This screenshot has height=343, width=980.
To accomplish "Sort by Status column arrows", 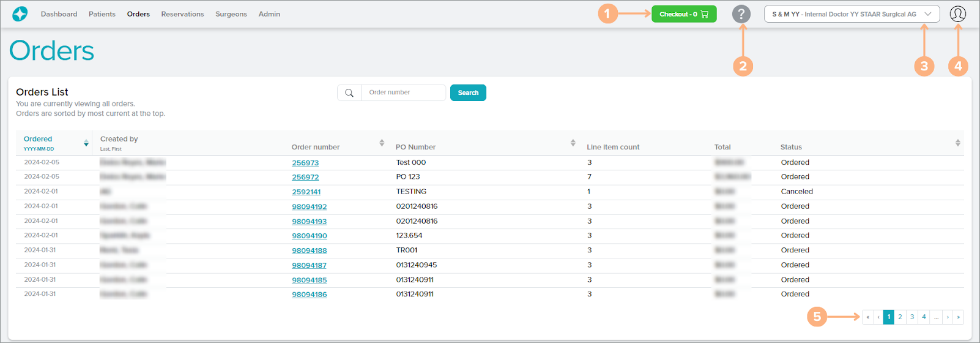I will click(x=957, y=143).
